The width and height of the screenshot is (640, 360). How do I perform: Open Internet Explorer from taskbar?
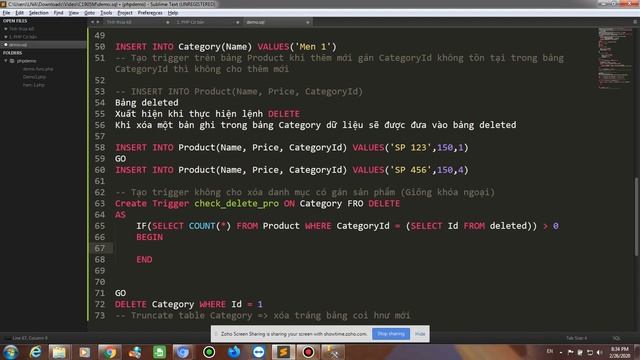[x=36, y=352]
